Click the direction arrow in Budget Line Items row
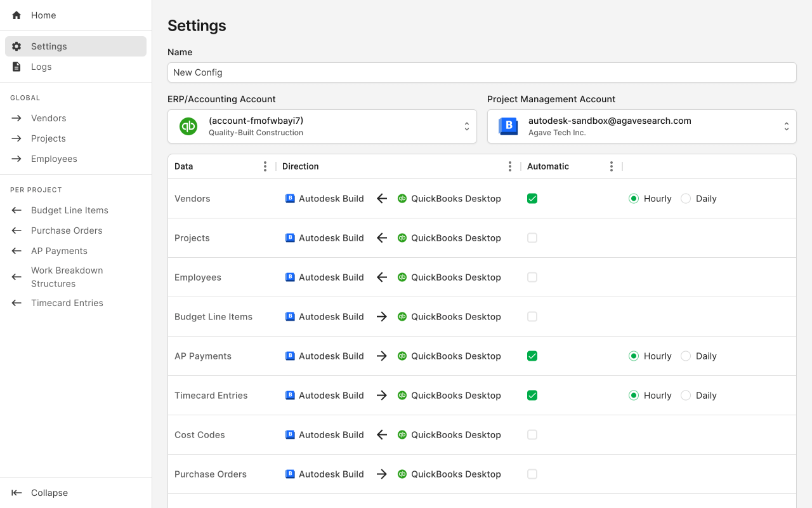The width and height of the screenshot is (812, 508). click(382, 317)
